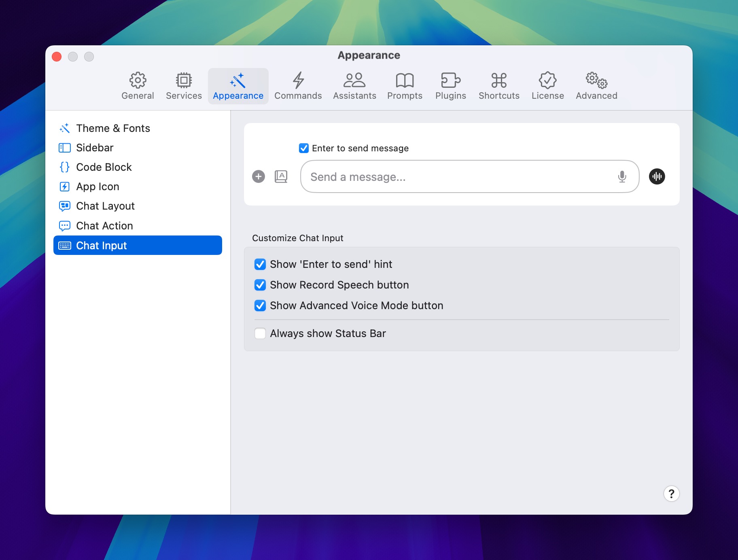Select Chat Layout in the sidebar
This screenshot has height=560, width=738.
[x=105, y=206]
